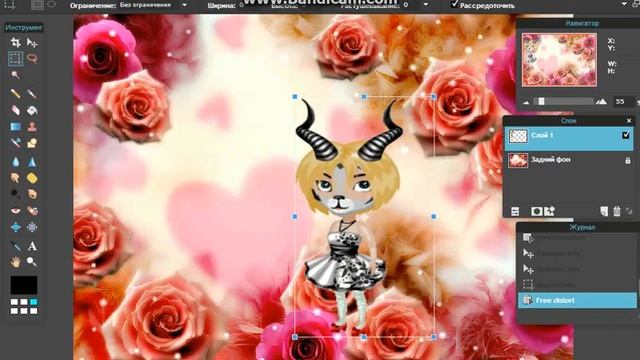Select the Слой 1 layer thumbnail
Viewport: 640px width, 360px height.
518,136
